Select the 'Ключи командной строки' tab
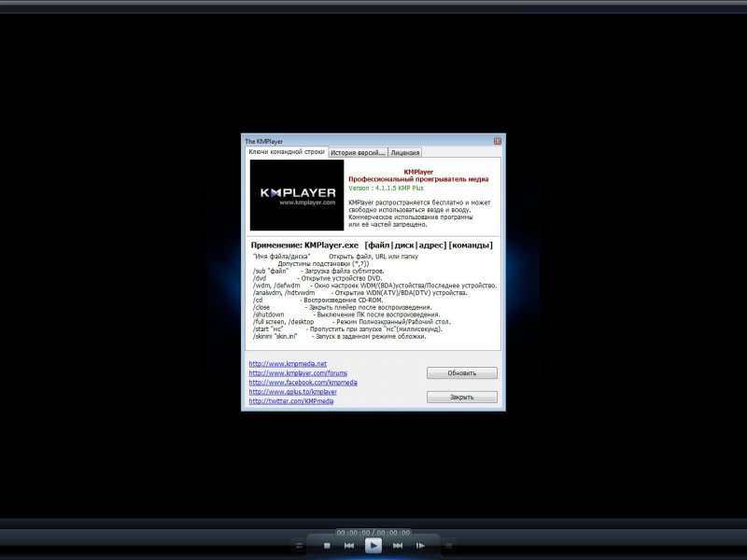The height and width of the screenshot is (560, 747). click(287, 152)
